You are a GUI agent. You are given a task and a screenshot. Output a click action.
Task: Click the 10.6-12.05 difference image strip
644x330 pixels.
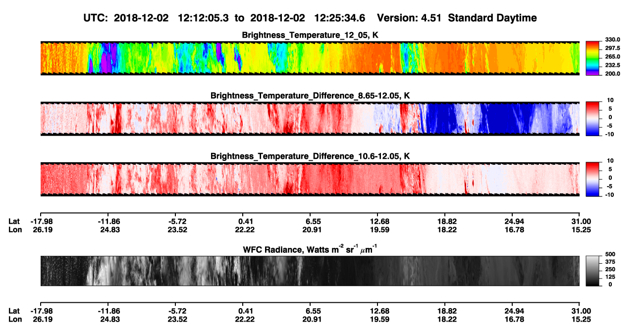tap(310, 179)
